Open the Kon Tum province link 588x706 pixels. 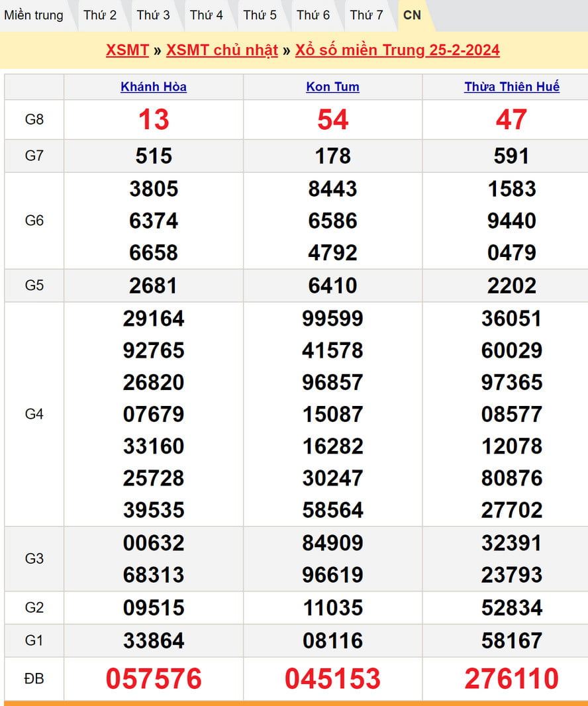[x=332, y=87]
